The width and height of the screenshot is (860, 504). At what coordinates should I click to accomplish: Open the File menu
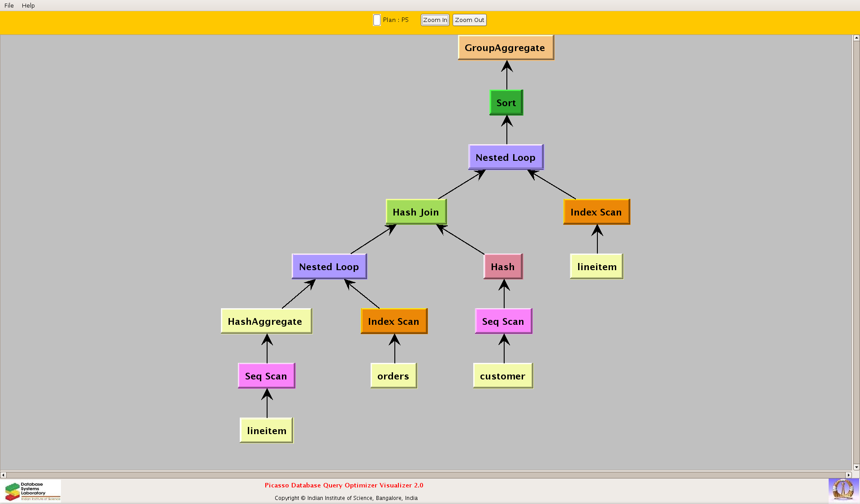[x=9, y=5]
